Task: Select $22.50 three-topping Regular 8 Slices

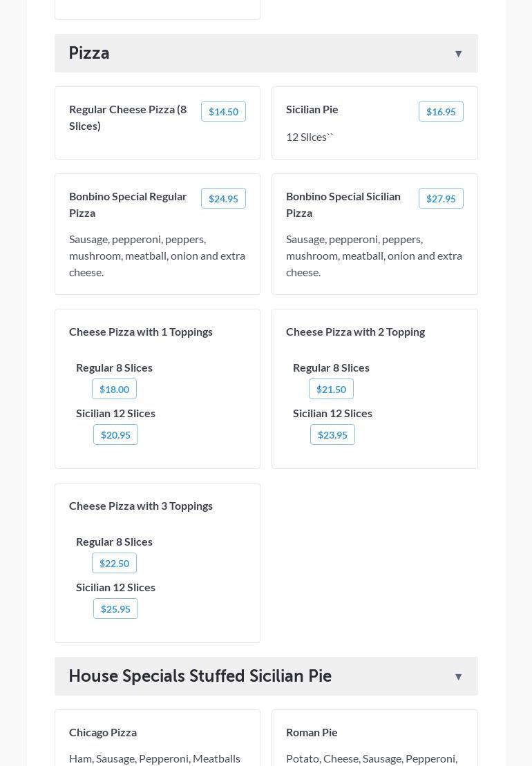Action: pos(114,563)
